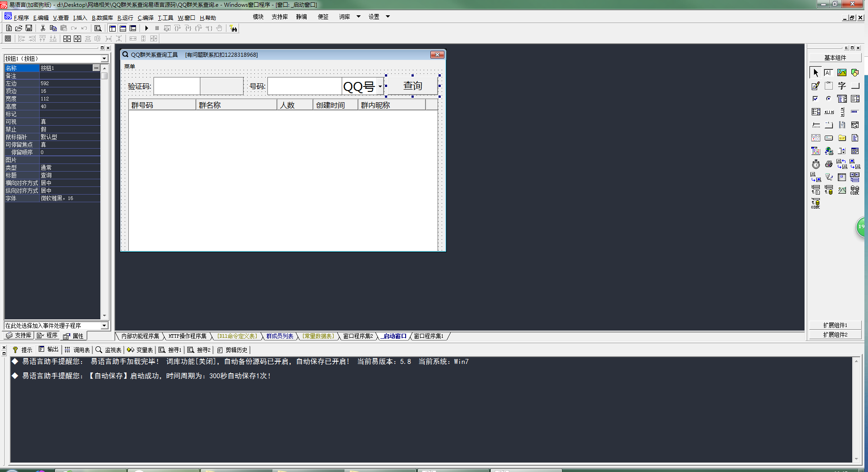Viewport: 868px width, 472px height.
Task: Click the center-horizontally alignment icon
Action: tap(67, 39)
